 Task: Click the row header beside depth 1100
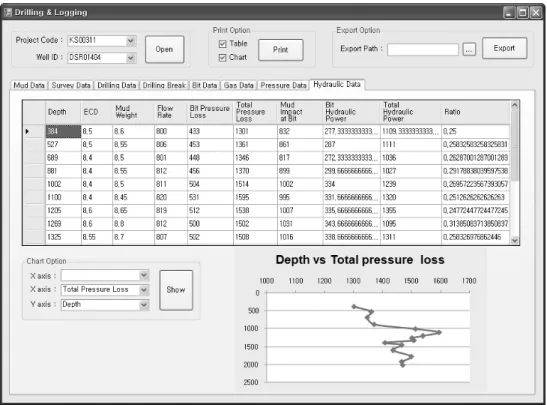click(x=34, y=198)
